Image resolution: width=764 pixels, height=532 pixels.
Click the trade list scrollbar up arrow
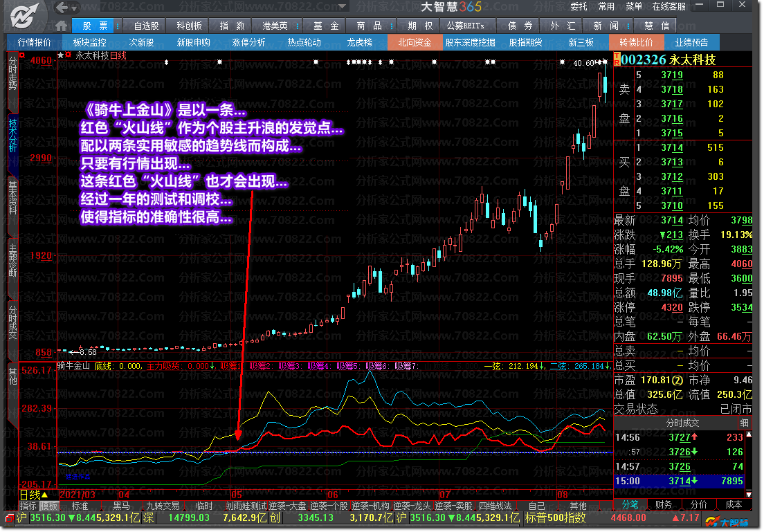point(749,434)
